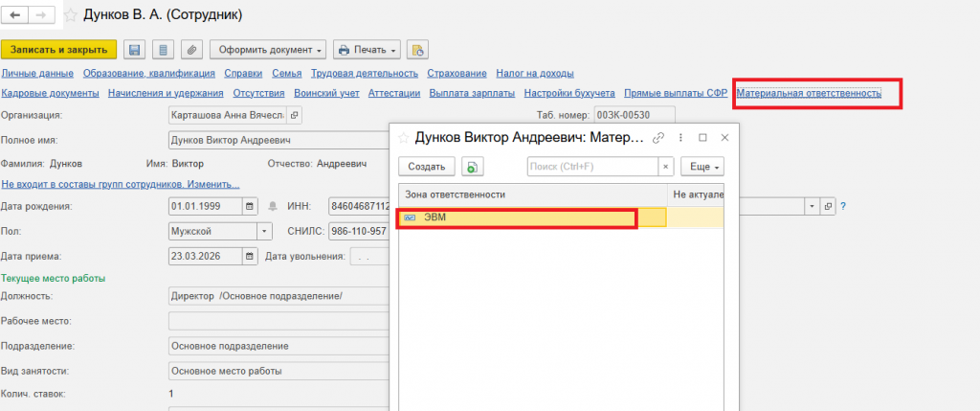The image size is (980, 411).
Task: Click the Организация input field
Action: click(x=228, y=115)
